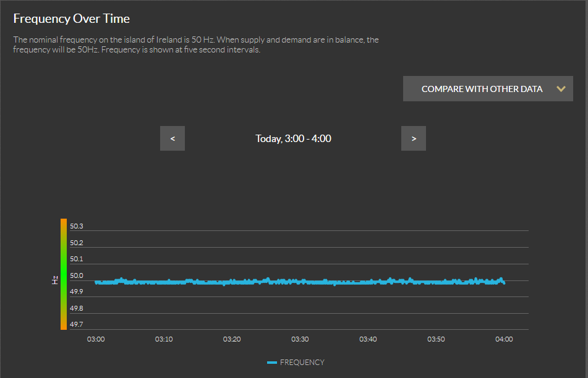This screenshot has height=378, width=588.
Task: Click the 49.7 y-axis label
Action: [x=77, y=324]
